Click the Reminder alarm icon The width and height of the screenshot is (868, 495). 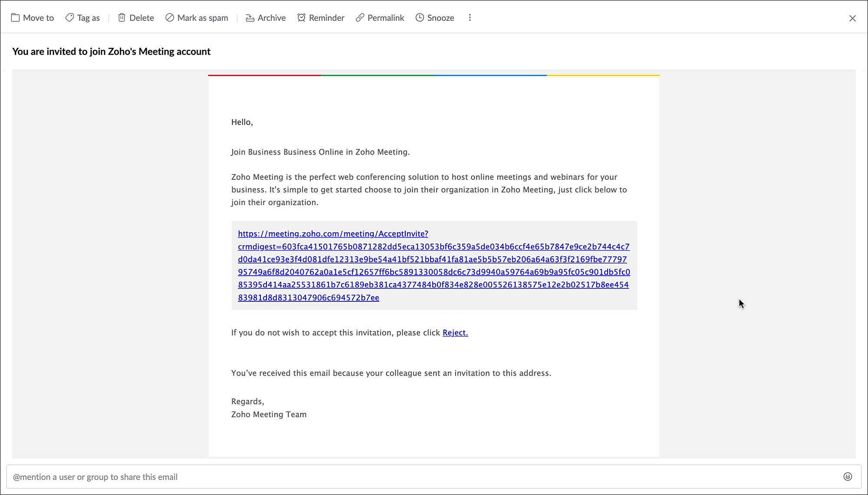[x=301, y=18]
